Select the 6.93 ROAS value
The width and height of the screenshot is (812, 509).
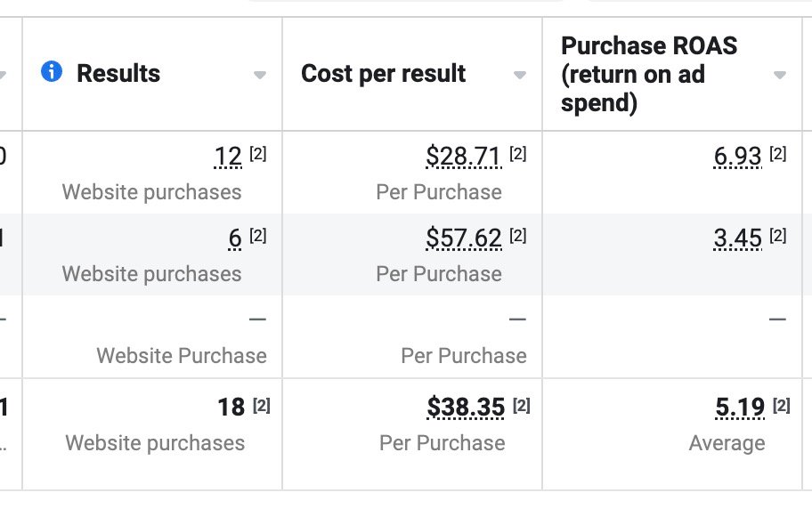[x=737, y=158]
